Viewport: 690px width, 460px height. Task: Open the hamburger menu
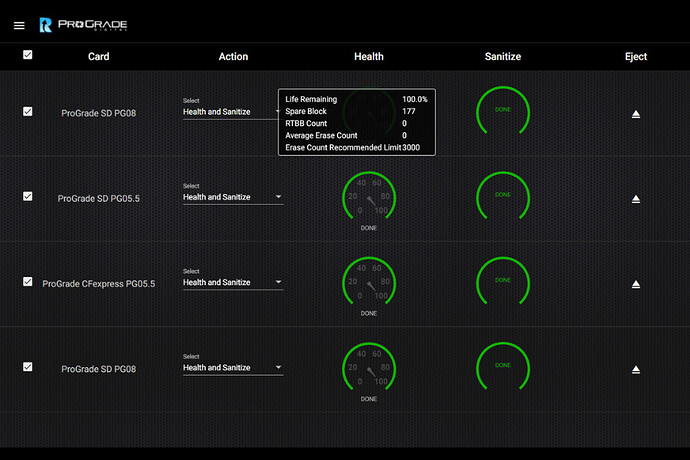pyautogui.click(x=19, y=25)
